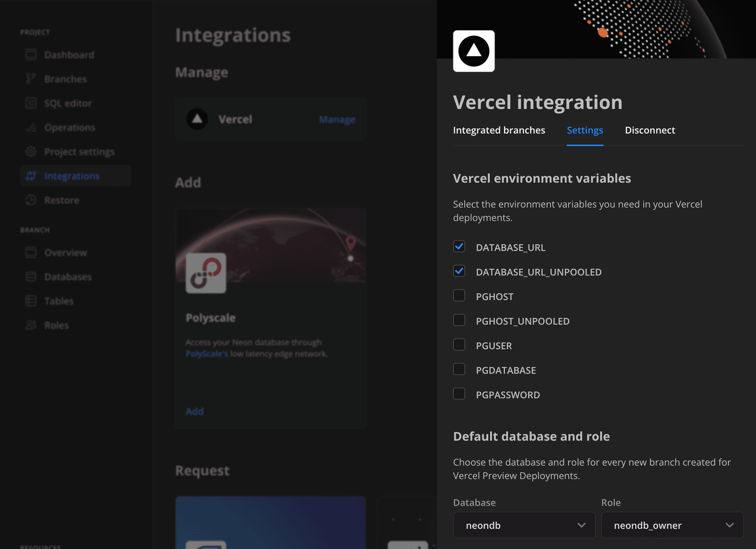
Task: Click the Branches sidebar icon
Action: (31, 79)
